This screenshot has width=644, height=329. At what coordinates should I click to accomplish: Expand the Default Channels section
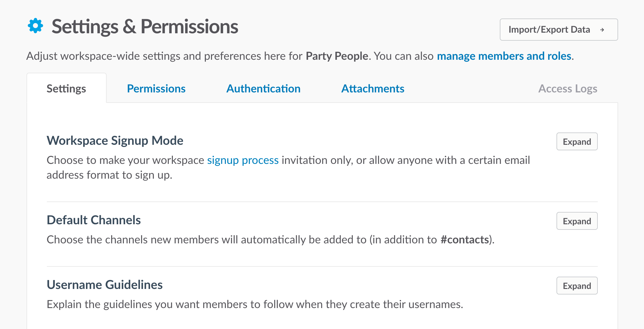(577, 221)
